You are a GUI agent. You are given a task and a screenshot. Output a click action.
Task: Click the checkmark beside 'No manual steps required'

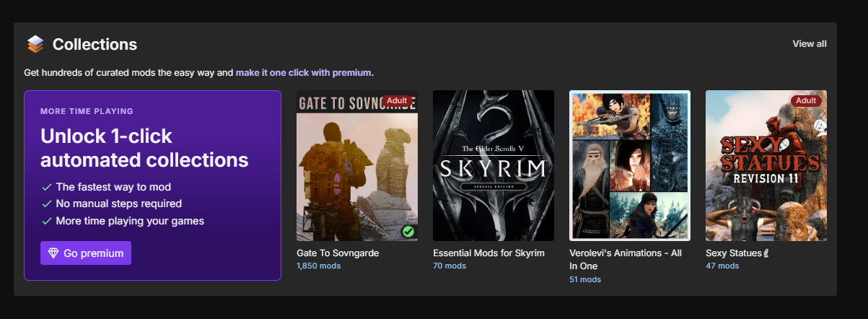click(46, 204)
